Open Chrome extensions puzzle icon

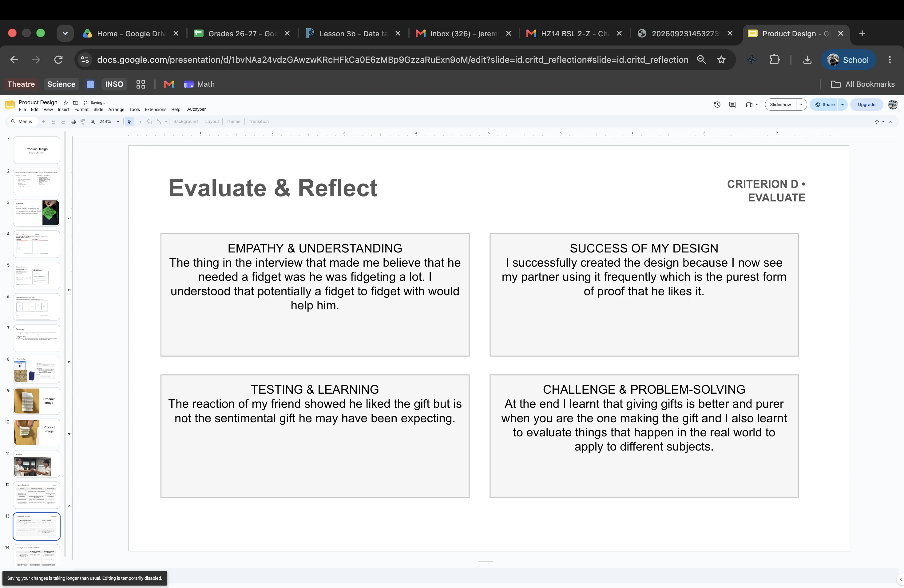775,60
